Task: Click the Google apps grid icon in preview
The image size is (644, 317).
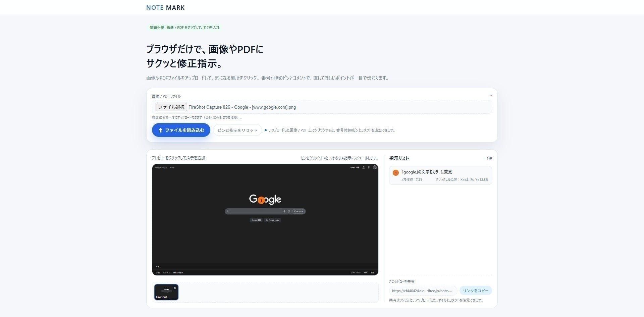Action: 369,167
